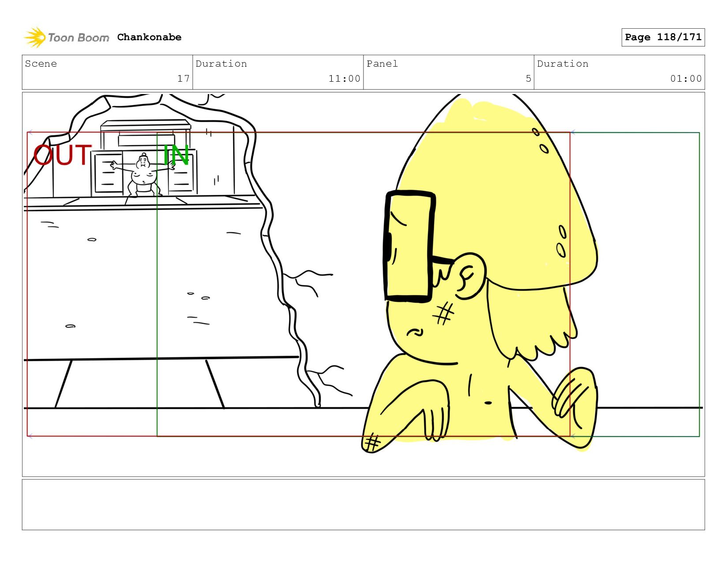Click the green "IN" camera label
The height and width of the screenshot is (563, 728).
[x=176, y=155]
